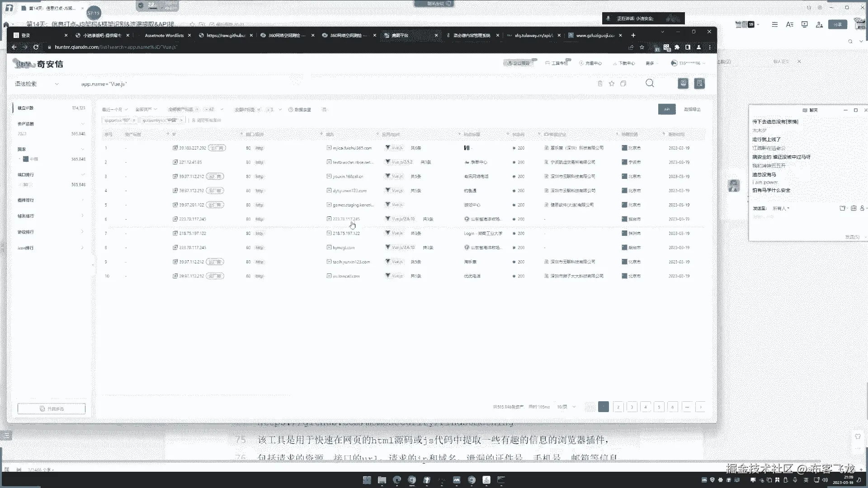Viewport: 868px width, 488px height.
Task: Go to page 3 of results
Action: [632, 407]
